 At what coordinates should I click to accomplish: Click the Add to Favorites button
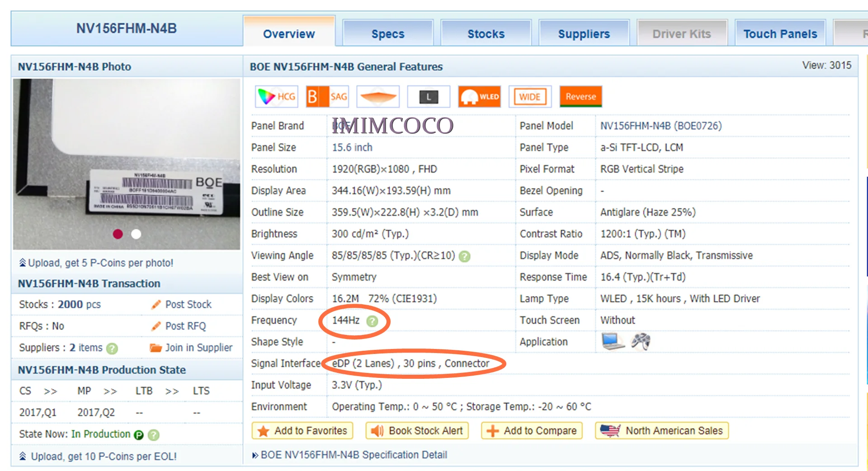tap(302, 431)
